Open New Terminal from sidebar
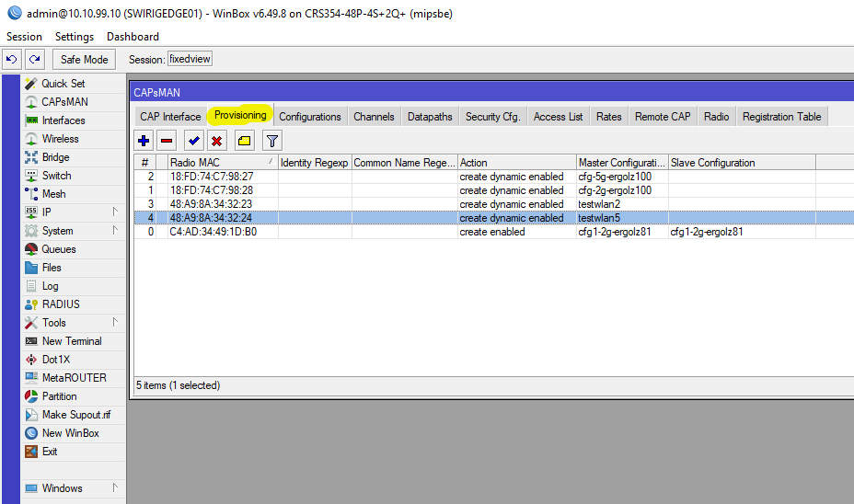The height and width of the screenshot is (504, 854). coord(71,341)
